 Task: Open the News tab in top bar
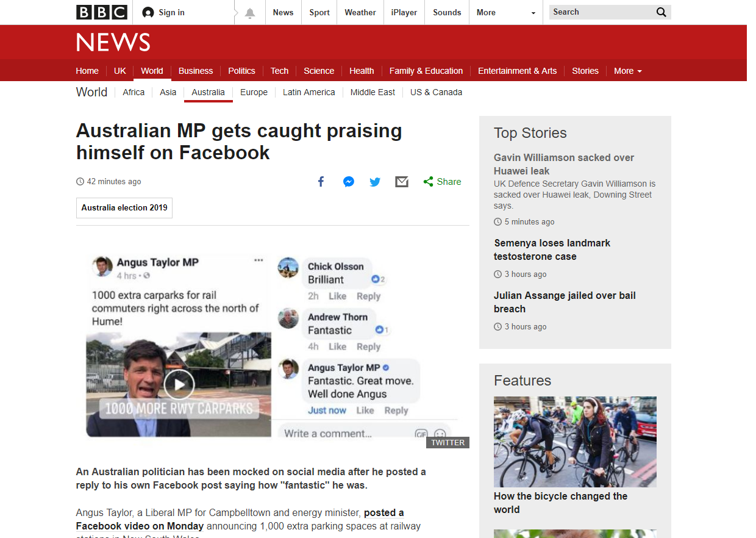pyautogui.click(x=283, y=12)
